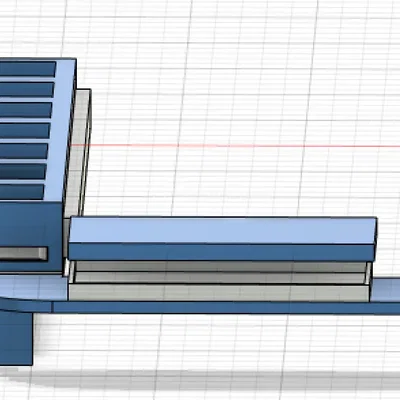Select the red axis line in viewport
This screenshot has width=400, height=400.
pos(235,146)
